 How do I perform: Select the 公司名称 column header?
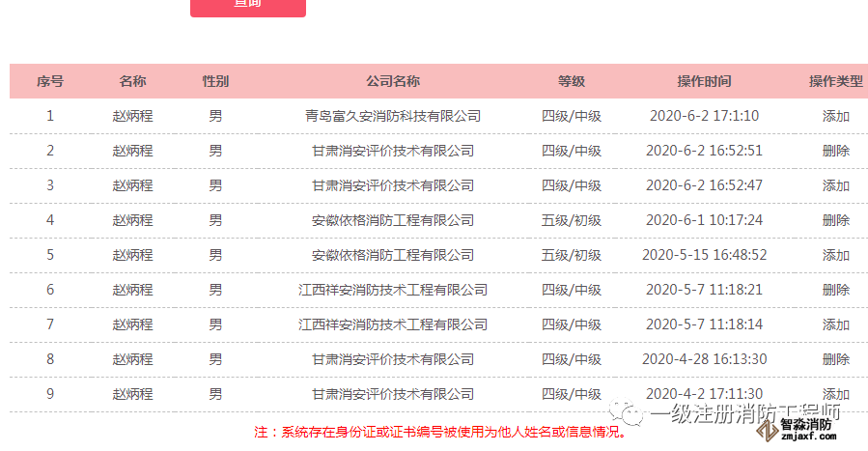pos(393,81)
